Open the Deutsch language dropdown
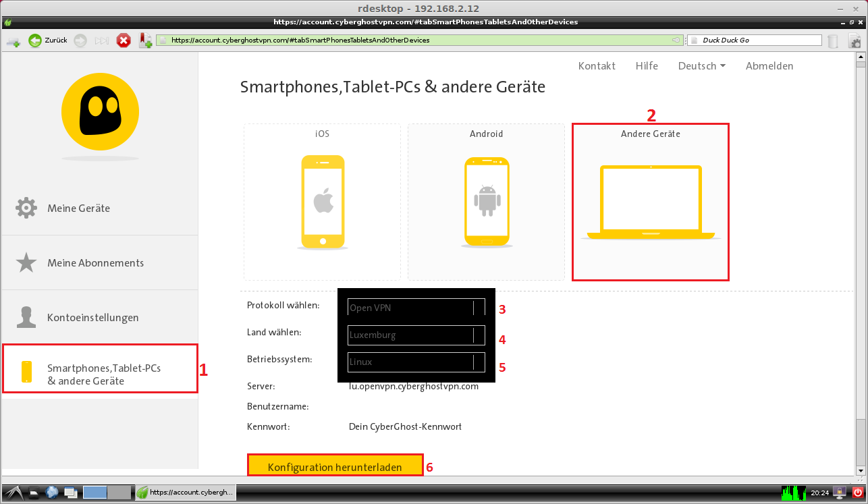This screenshot has width=868, height=504. coord(702,65)
